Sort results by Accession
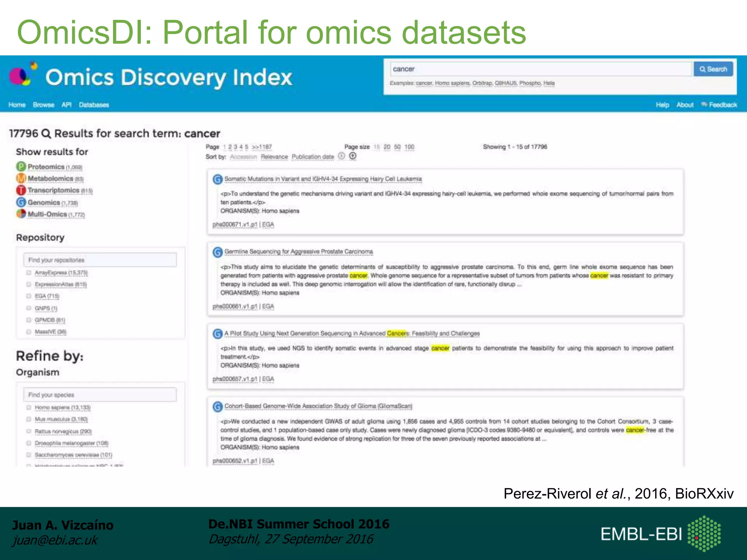The height and width of the screenshot is (560, 747). pos(243,157)
